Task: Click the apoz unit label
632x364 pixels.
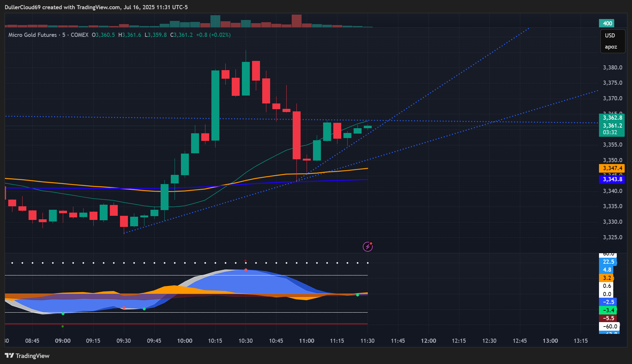Action: (611, 47)
